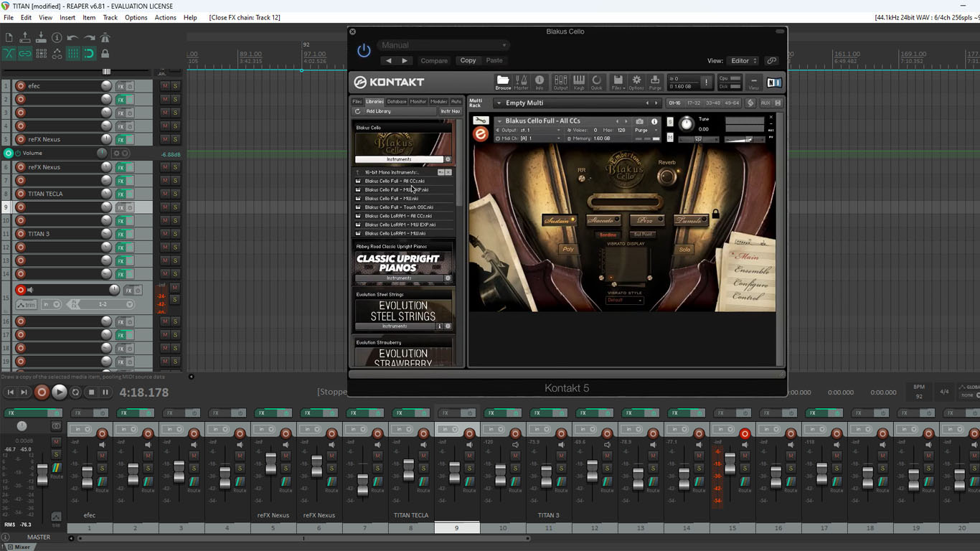Viewport: 980px width, 551px height.
Task: Click the gear icon in Blakus Cello library
Action: click(448, 159)
